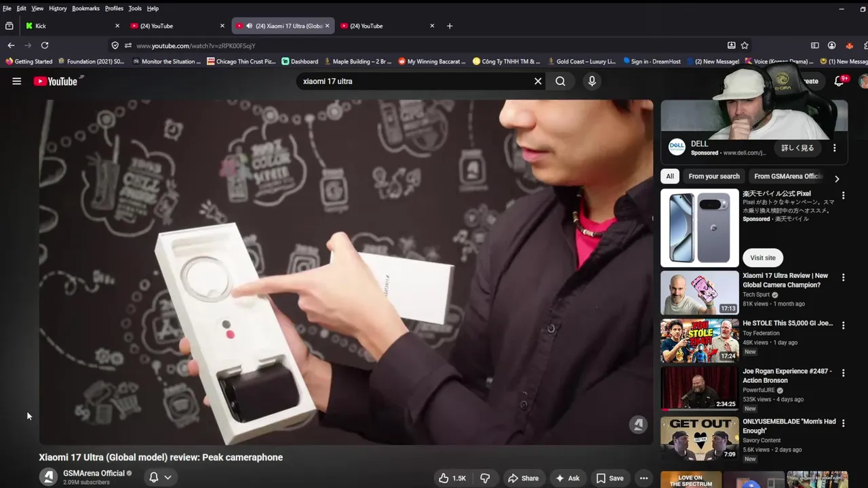Viewport: 868px width, 488px height.
Task: Open the Chicago Thin Crust Pizza bookmark
Action: click(241, 62)
